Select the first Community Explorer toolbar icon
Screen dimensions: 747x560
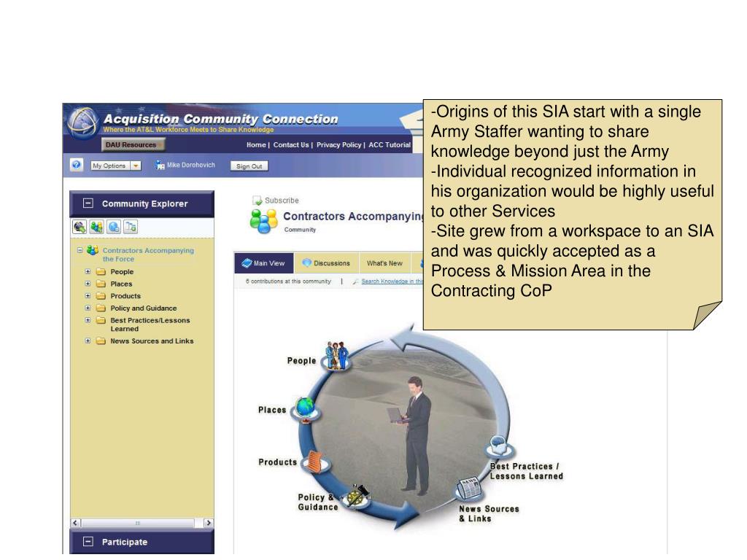click(x=79, y=227)
